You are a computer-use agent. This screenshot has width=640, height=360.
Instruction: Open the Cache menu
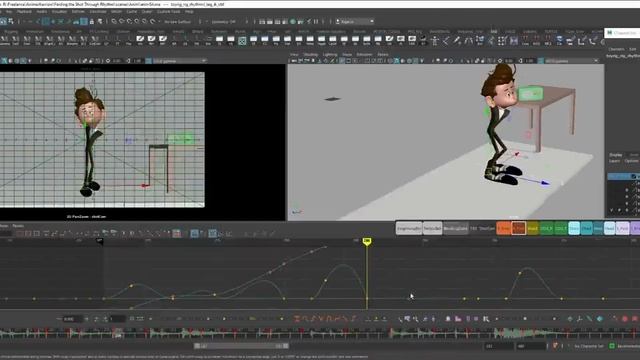click(x=131, y=11)
